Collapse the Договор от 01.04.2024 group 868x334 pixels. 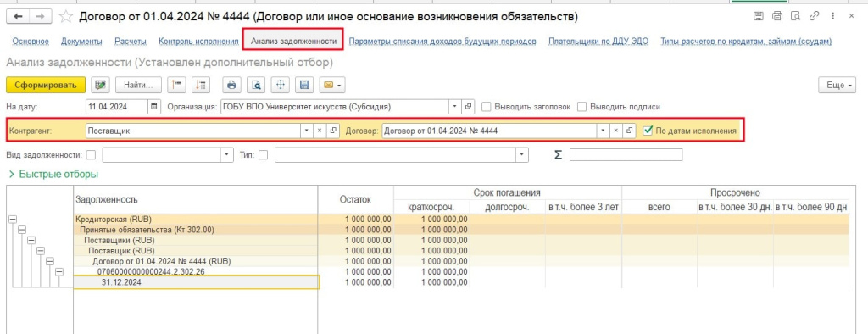50,261
